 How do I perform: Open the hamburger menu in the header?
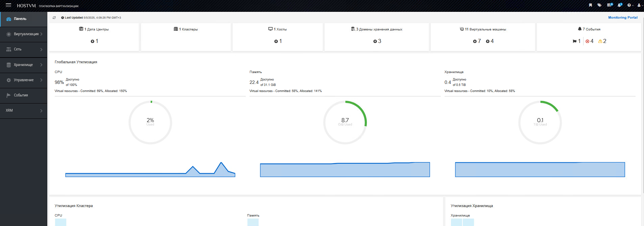8,5
